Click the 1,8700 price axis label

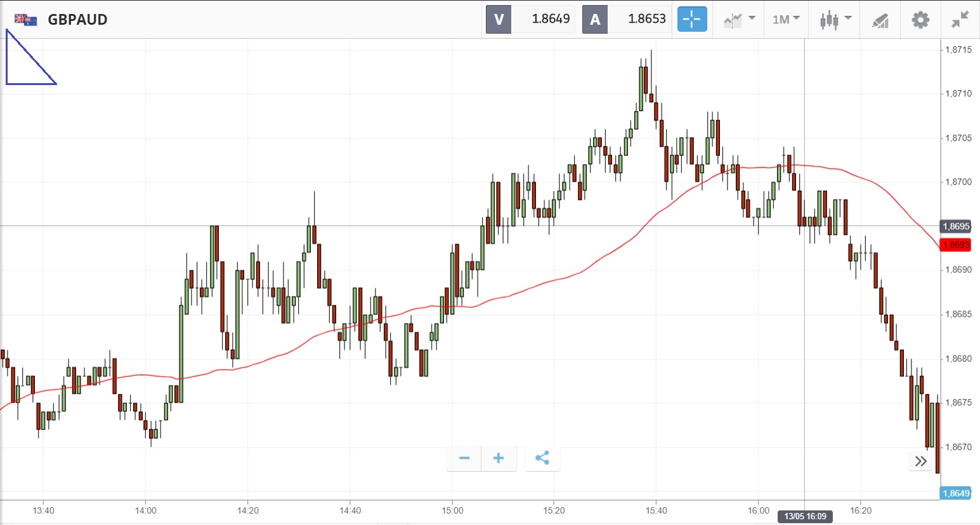pos(958,182)
